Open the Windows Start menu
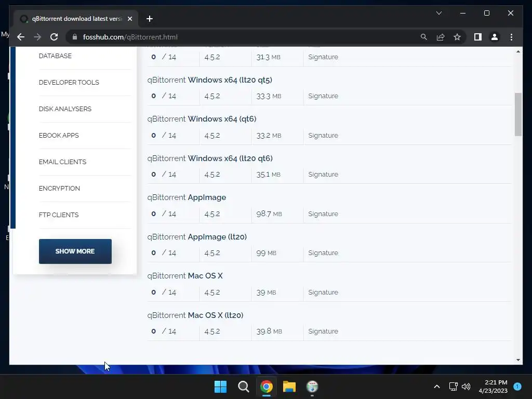 click(220, 387)
